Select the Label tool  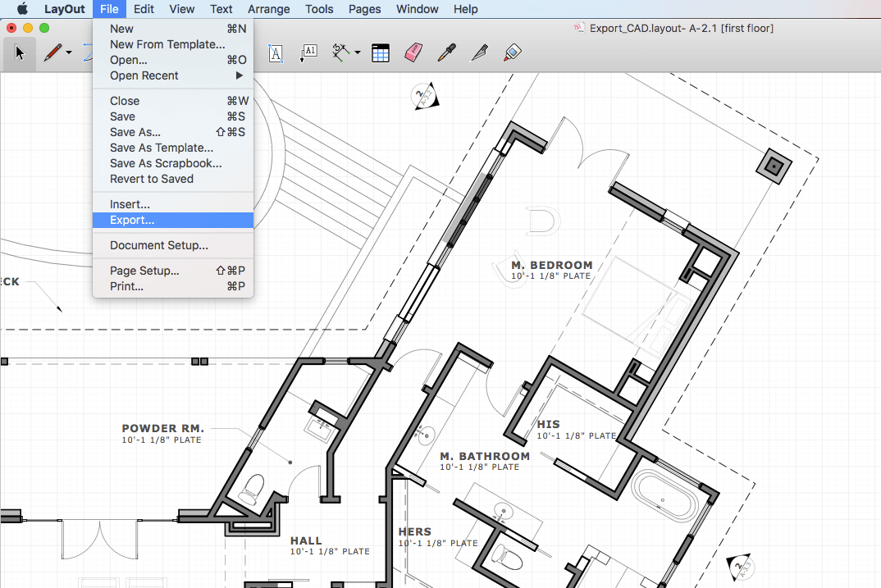[308, 52]
